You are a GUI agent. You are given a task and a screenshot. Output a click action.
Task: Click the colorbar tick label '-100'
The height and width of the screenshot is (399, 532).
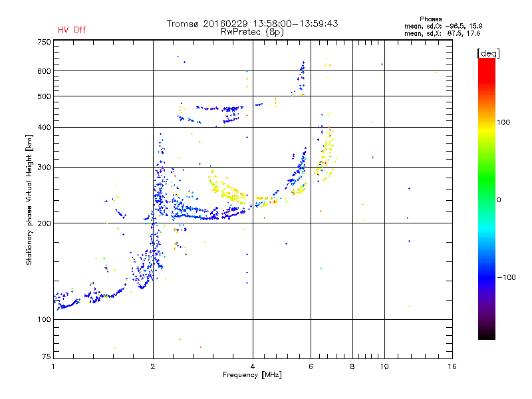tap(506, 277)
